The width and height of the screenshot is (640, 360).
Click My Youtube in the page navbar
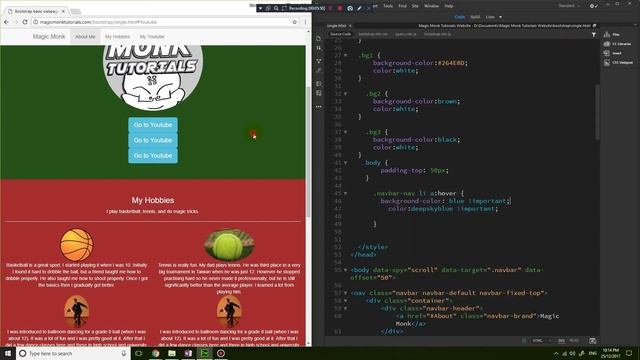pyautogui.click(x=152, y=37)
